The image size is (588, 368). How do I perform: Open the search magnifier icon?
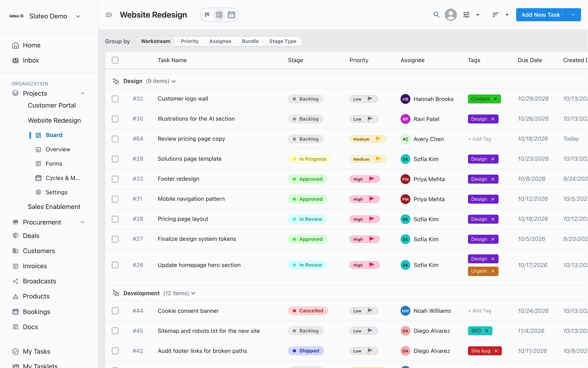point(436,15)
